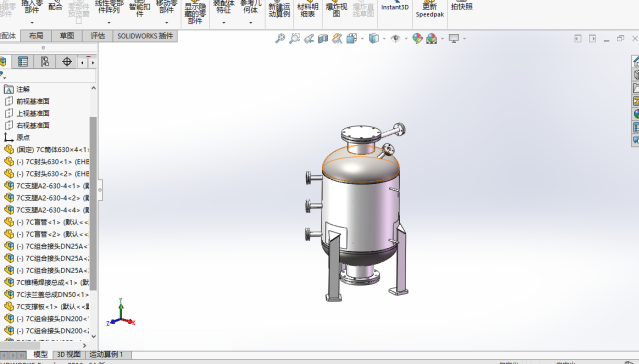The width and height of the screenshot is (639, 364).
Task: Click the Zoom to Fit magnifier icon
Action: 280,39
